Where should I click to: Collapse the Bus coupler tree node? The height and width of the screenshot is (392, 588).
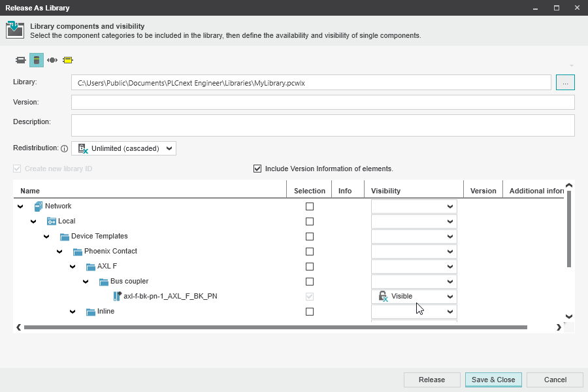(x=86, y=282)
